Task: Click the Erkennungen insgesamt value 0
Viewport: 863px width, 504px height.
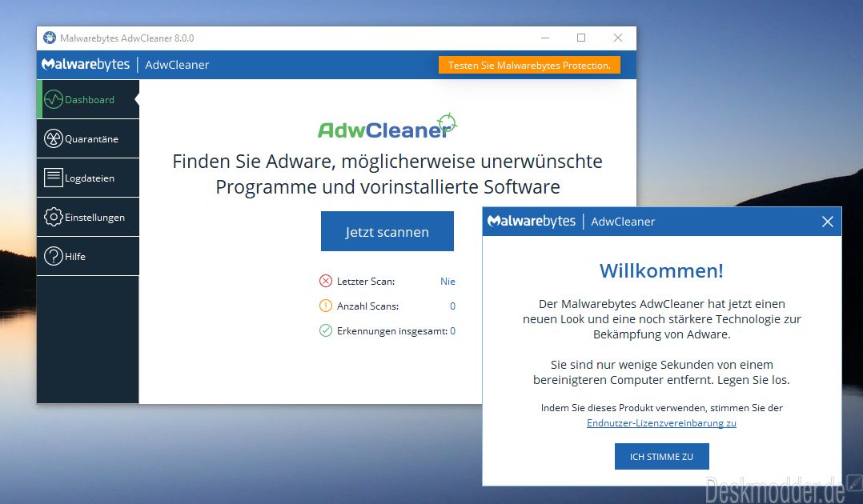Action: click(x=452, y=330)
